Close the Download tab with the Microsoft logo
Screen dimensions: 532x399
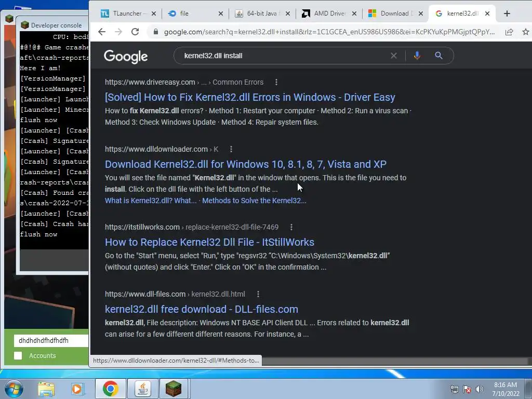click(x=421, y=14)
